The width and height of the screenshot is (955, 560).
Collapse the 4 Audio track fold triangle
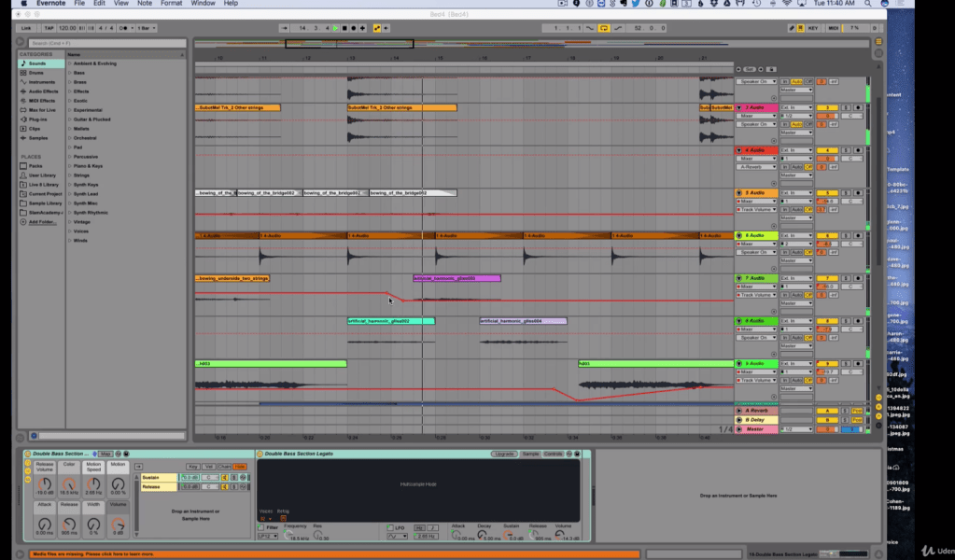[x=739, y=150]
